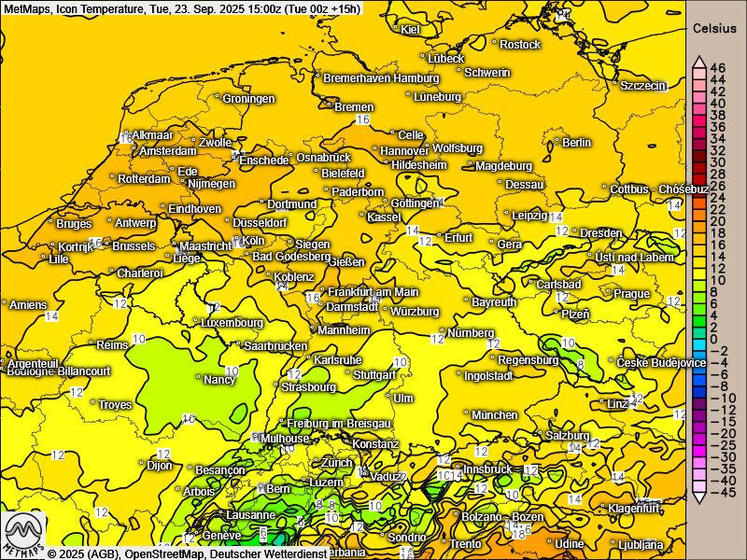Viewport: 747px width, 560px height.
Task: Click the MetMaps logo in the corner
Action: (x=23, y=534)
